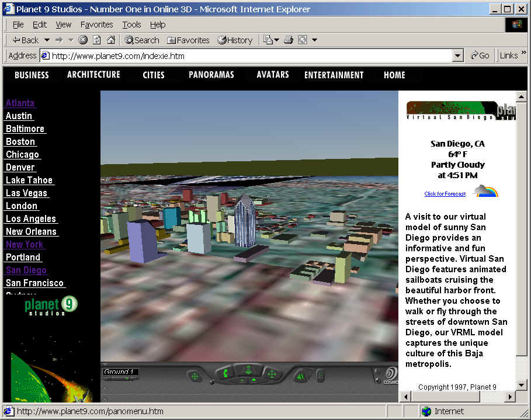Click the Cosmo Player logo icon
The image size is (531, 420).
pyautogui.click(x=391, y=375)
